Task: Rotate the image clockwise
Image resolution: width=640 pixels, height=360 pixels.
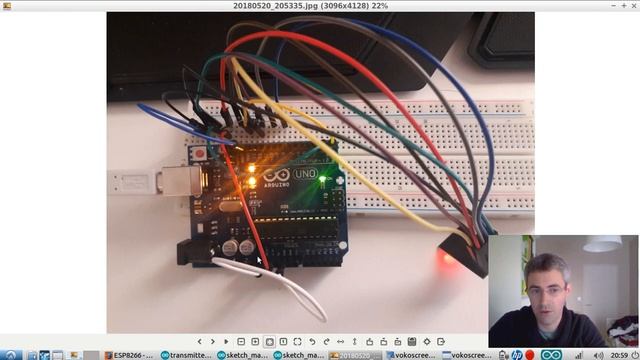Action: pyautogui.click(x=326, y=342)
